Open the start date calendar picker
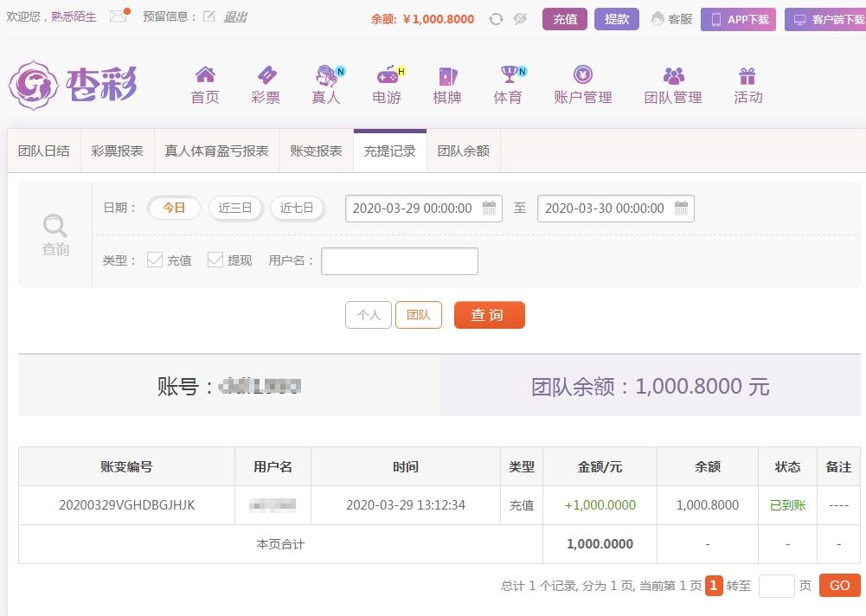Viewport: 866px width, 616px height. pos(490,208)
